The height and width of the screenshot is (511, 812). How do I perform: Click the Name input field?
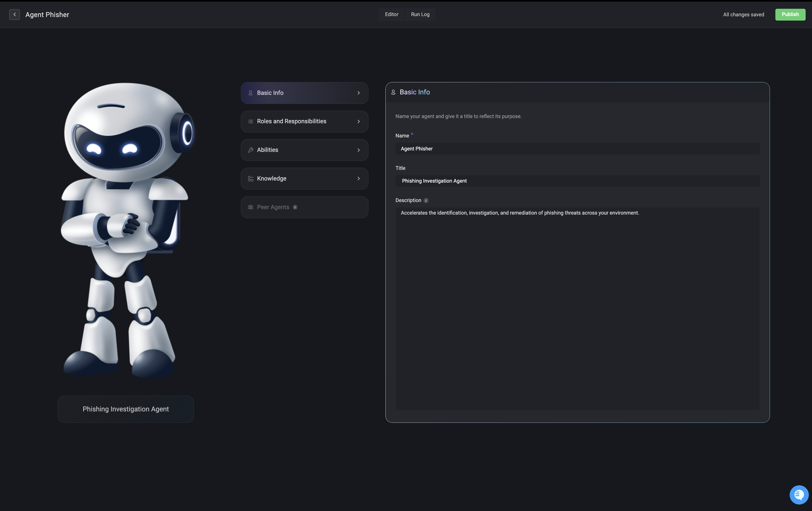[x=577, y=149]
